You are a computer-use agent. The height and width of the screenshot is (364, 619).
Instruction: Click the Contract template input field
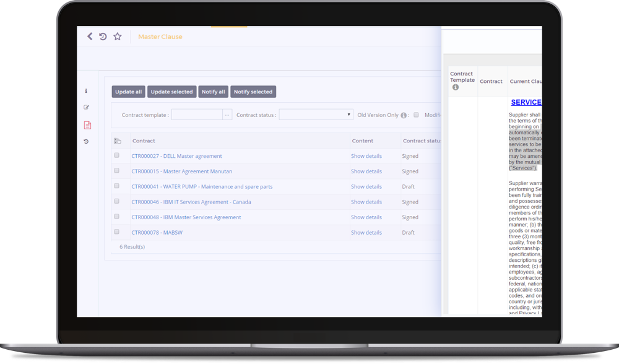tap(197, 115)
